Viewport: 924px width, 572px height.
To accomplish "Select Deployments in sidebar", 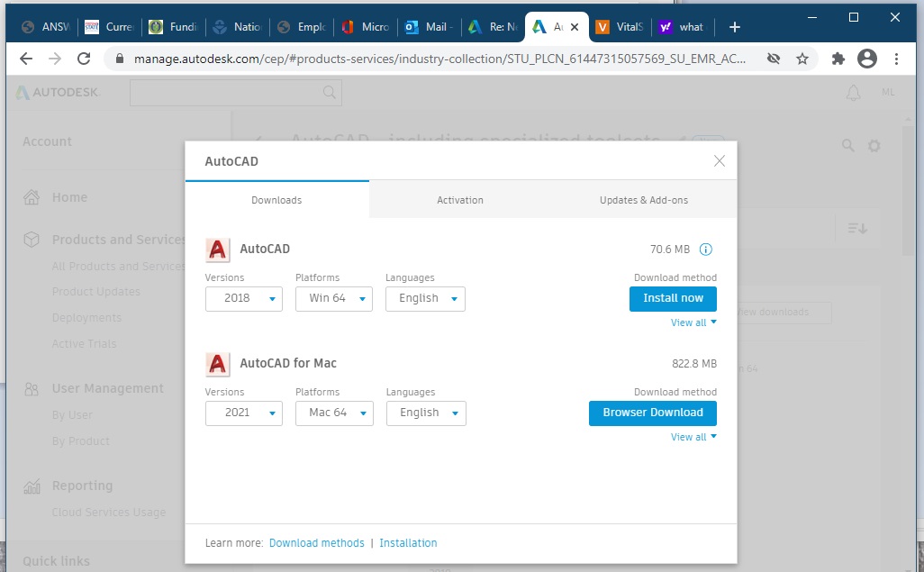I will (86, 317).
